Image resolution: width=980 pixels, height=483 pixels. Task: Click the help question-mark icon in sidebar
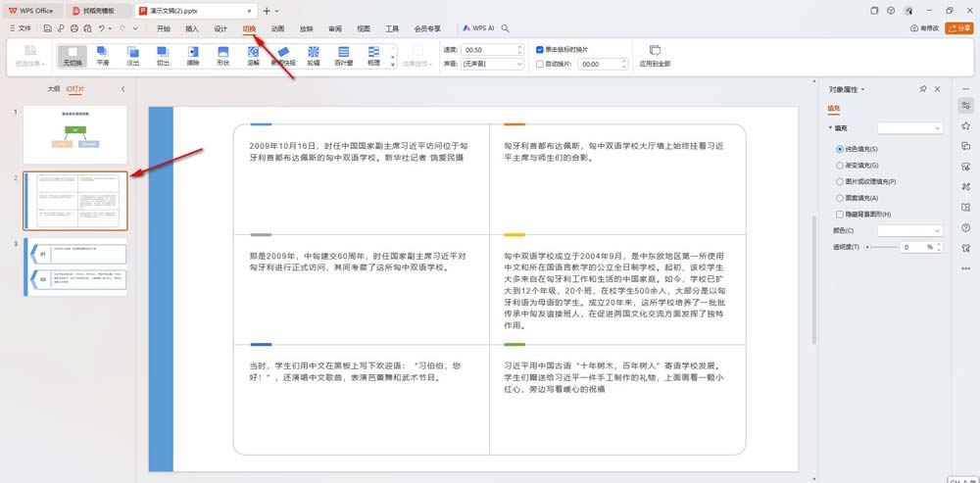pos(965,227)
